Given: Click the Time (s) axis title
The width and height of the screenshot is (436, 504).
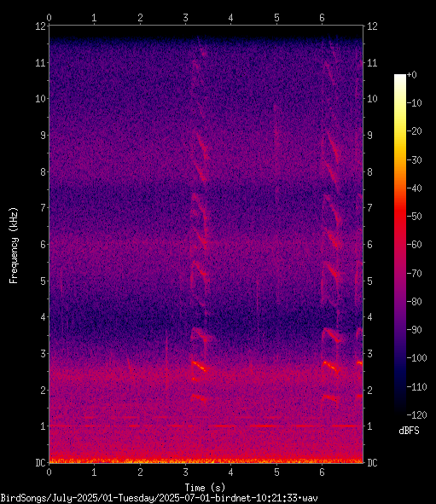Looking at the screenshot, I should click(205, 488).
